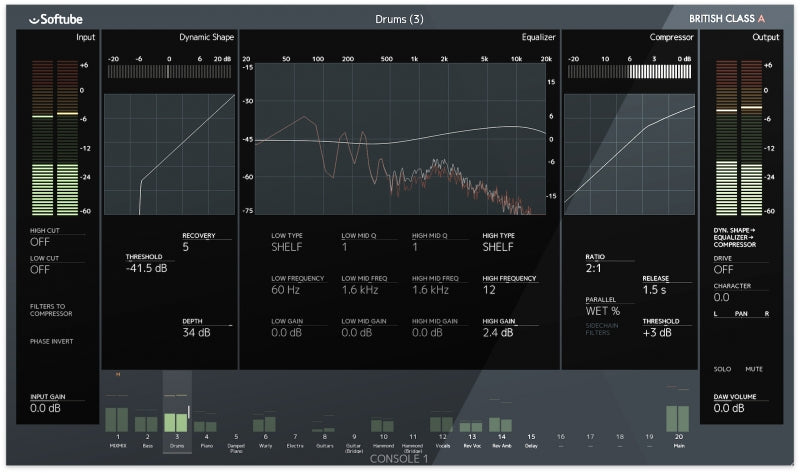Toggle the Solo button
The width and height of the screenshot is (800, 473).
[x=723, y=369]
